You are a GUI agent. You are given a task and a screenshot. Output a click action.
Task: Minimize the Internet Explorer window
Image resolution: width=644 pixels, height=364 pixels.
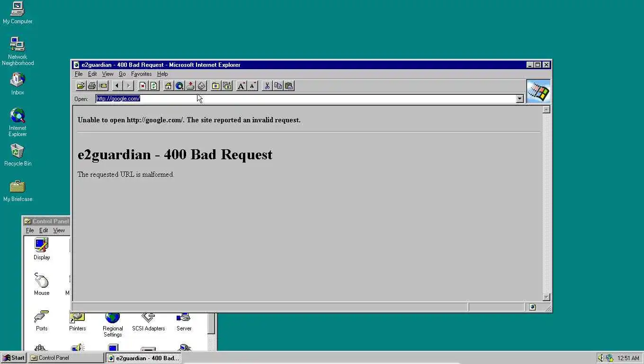point(530,65)
